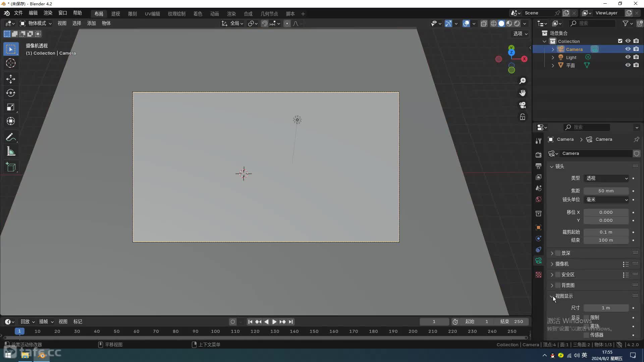Activate the Transform tool
Image resolution: width=644 pixels, height=362 pixels.
click(11, 121)
